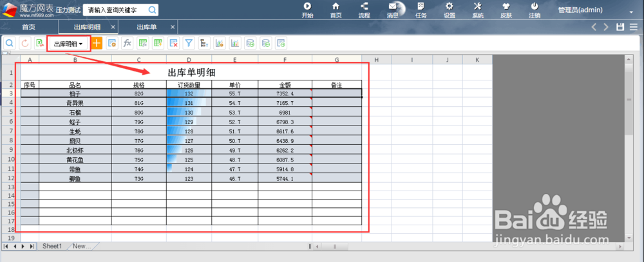Click the magnifier inside search box
644x262 pixels.
click(152, 10)
